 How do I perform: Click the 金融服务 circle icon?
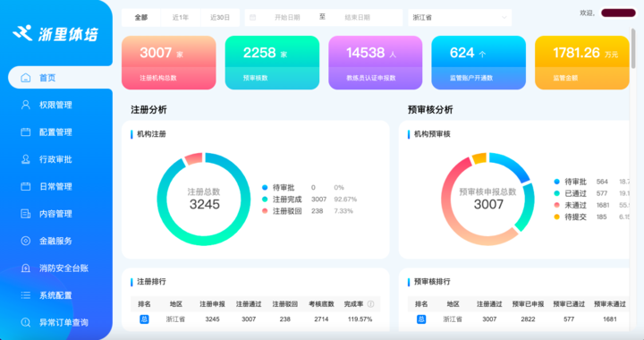25,241
